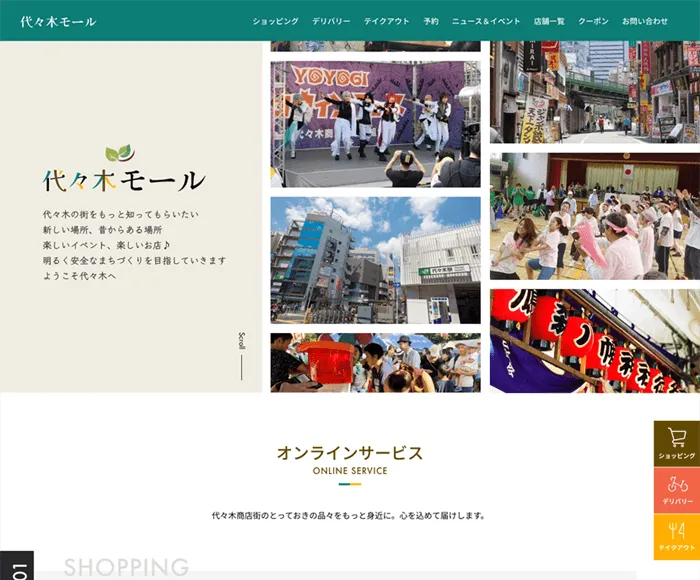Open the ショッピング menu item
This screenshot has width=700, height=580.
(x=275, y=21)
